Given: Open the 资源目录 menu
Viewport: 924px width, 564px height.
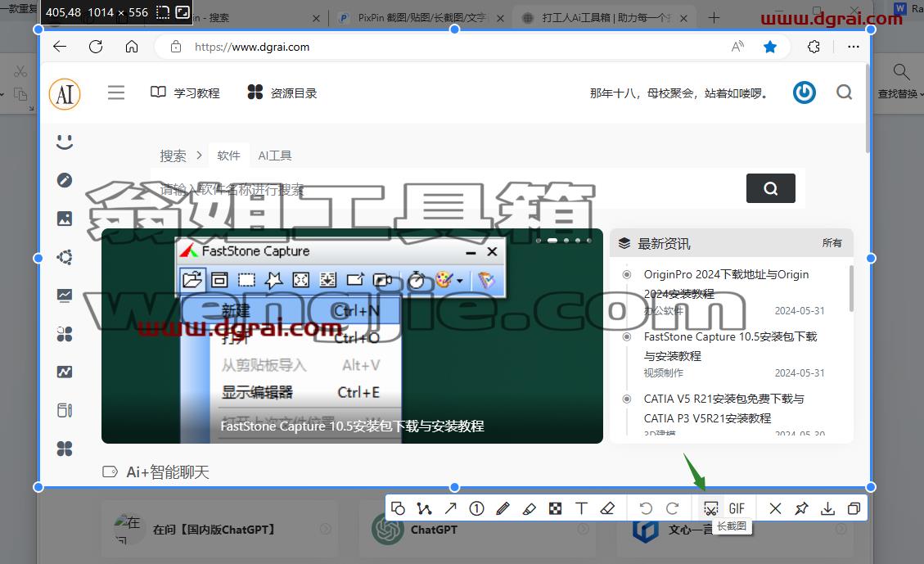Looking at the screenshot, I should (x=282, y=92).
